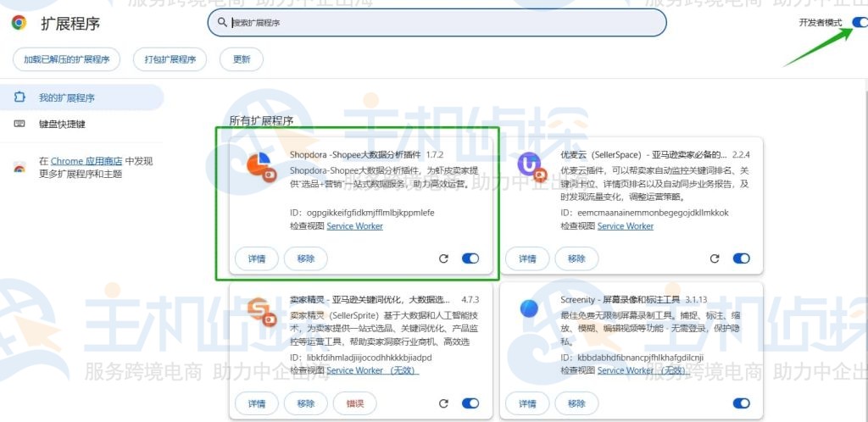The image size is (868, 422).
Task: Click Shopdora version 1.7.2
Action: pyautogui.click(x=435, y=154)
